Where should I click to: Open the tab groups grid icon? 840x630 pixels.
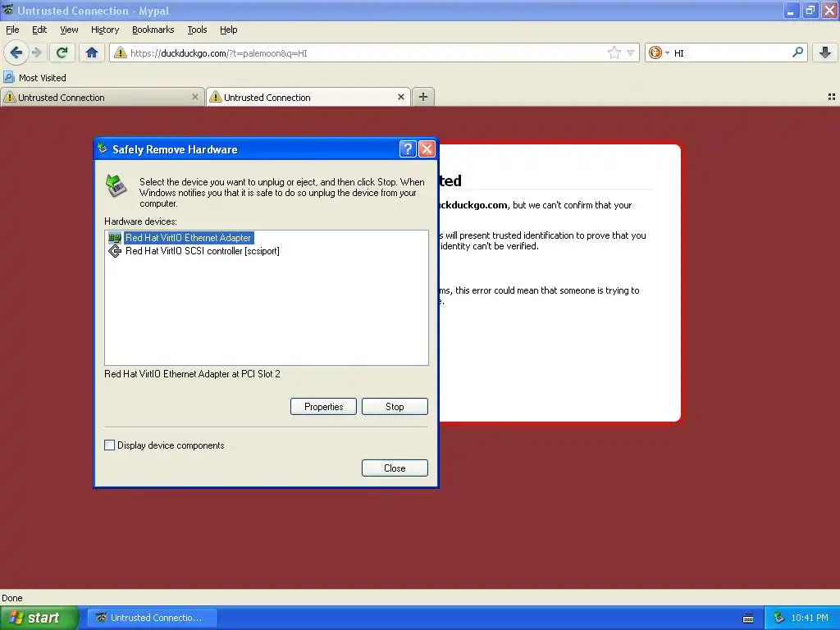832,97
